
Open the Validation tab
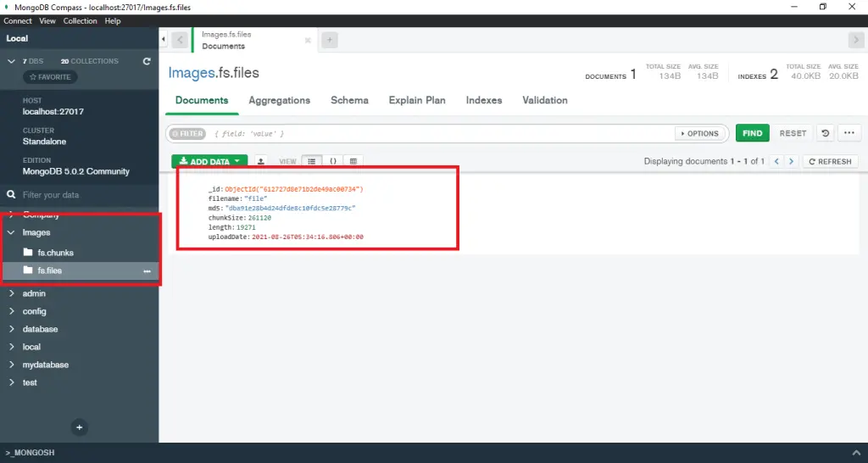click(x=545, y=100)
